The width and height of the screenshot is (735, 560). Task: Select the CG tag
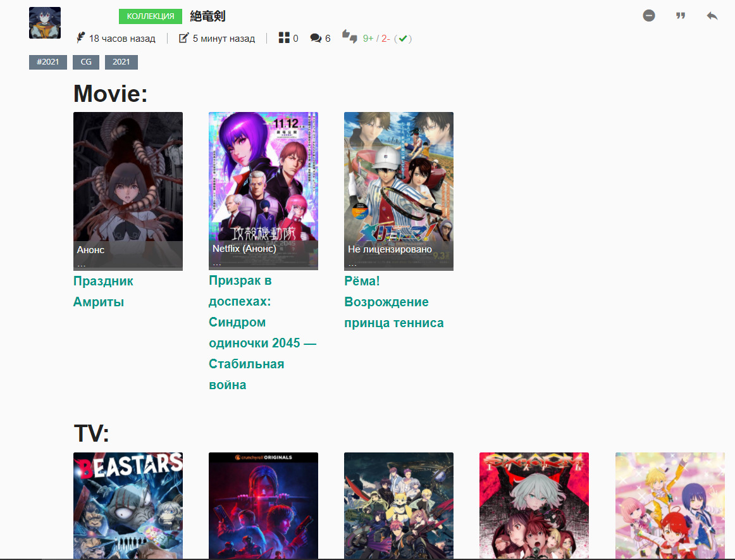click(x=86, y=62)
